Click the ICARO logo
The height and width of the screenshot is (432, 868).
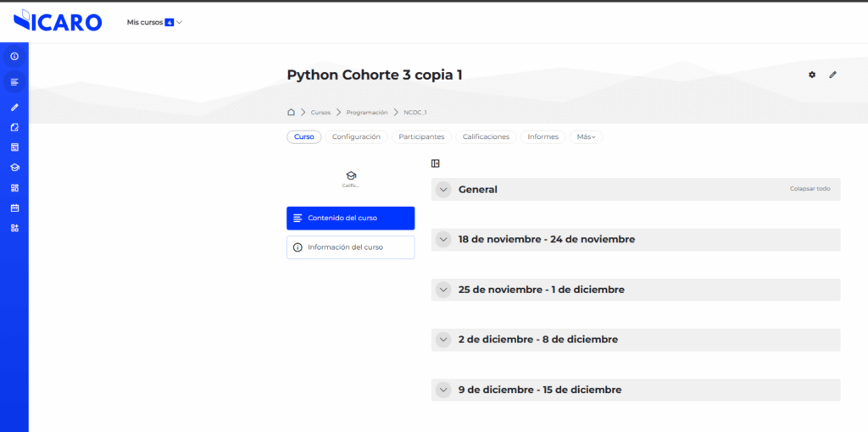[58, 21]
